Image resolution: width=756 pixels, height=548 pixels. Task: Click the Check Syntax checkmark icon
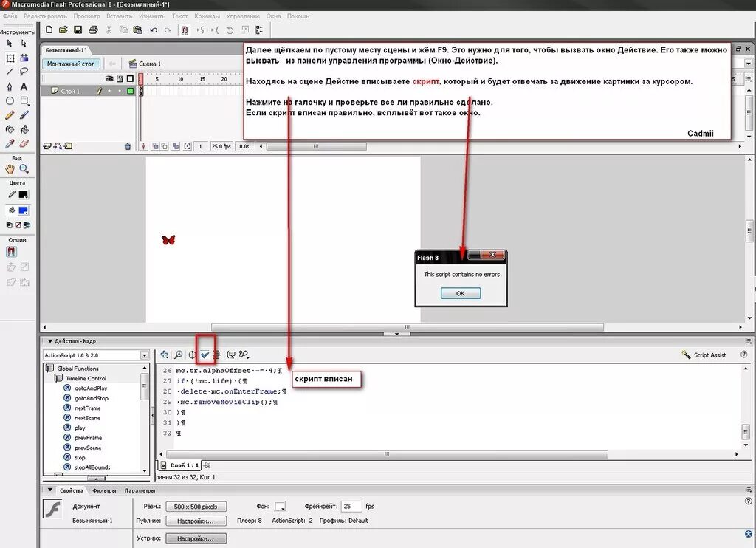pos(205,355)
